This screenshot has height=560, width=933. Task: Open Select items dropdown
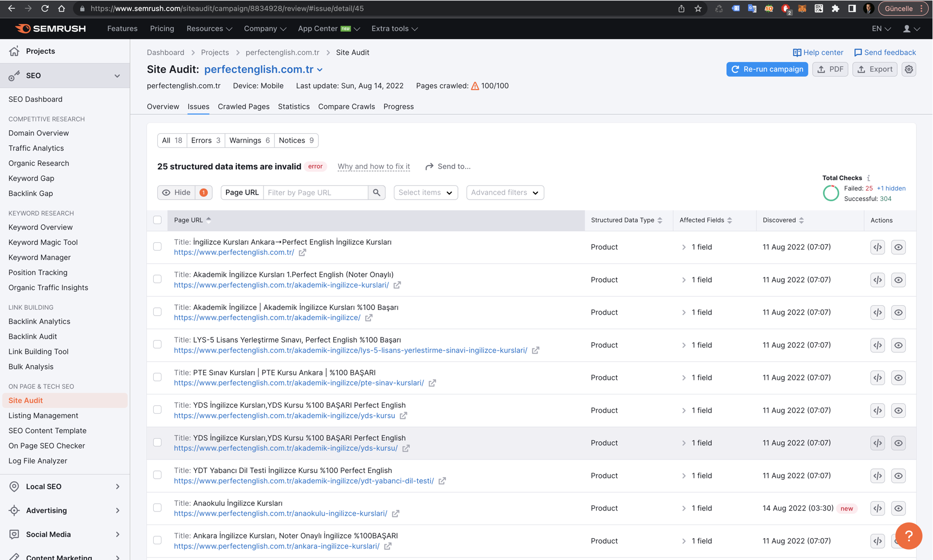426,193
